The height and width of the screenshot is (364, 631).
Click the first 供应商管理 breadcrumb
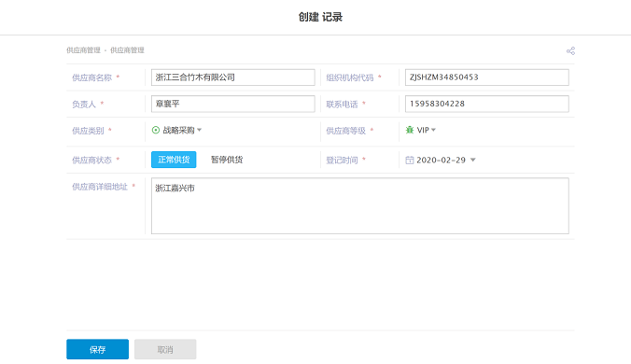83,50
